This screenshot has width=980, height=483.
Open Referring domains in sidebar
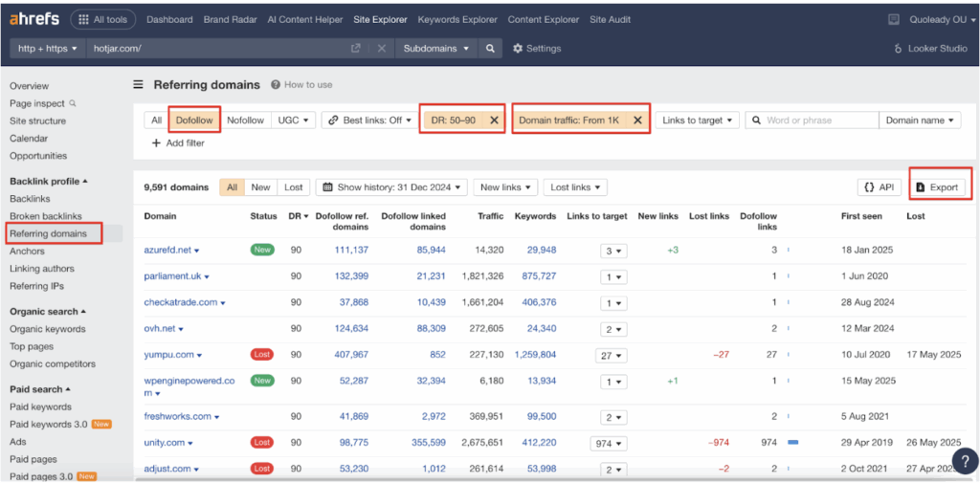coord(48,233)
